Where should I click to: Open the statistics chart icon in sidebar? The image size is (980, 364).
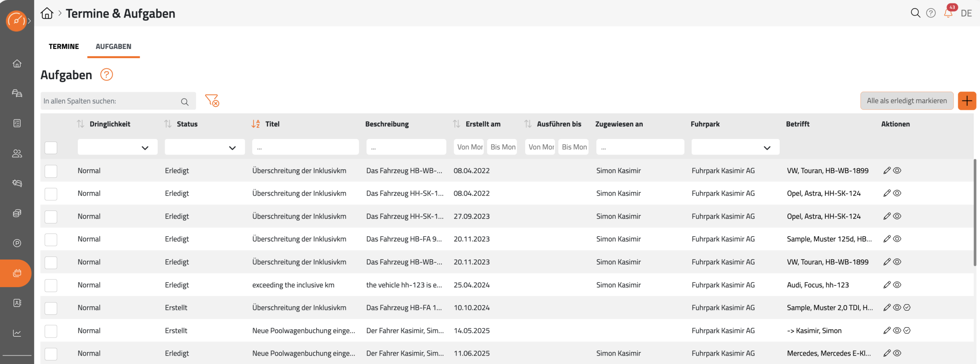pos(17,333)
